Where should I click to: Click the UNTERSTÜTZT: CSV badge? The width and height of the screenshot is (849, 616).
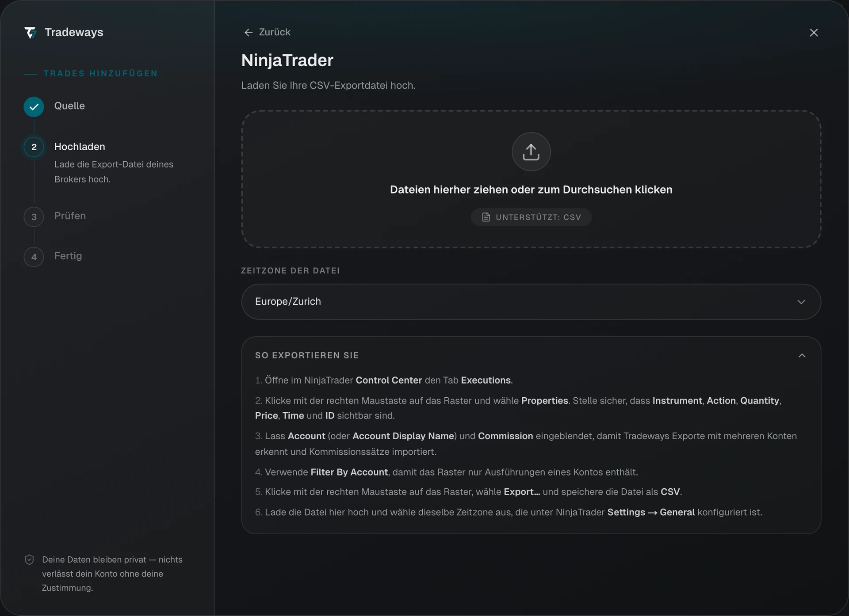coord(531,217)
